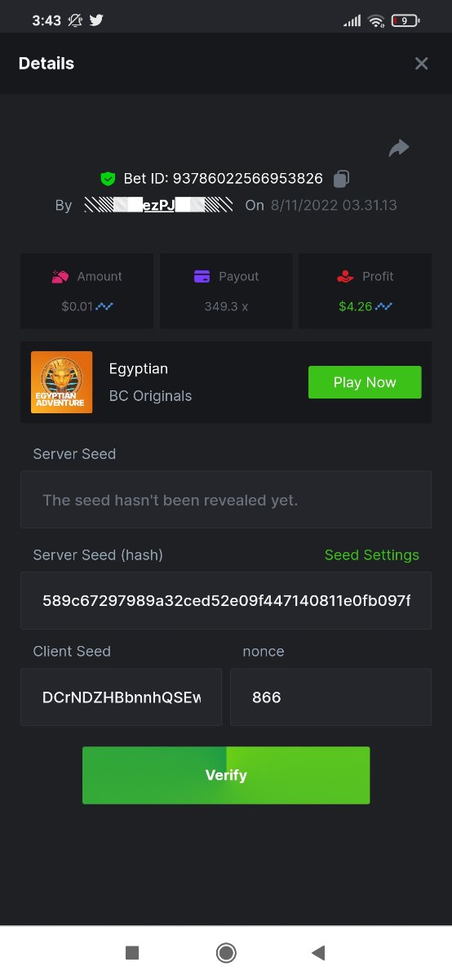Select the nonce field showing 866

330,697
